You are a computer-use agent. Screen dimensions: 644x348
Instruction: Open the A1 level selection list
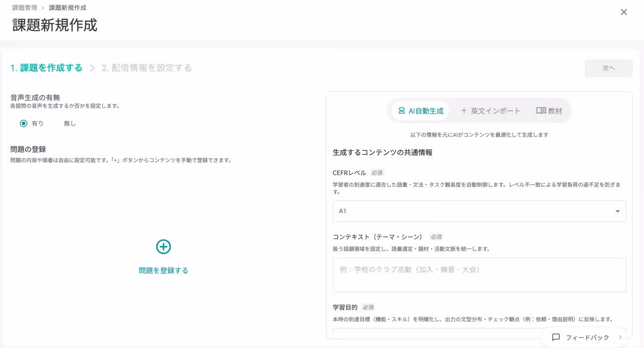pyautogui.click(x=479, y=211)
